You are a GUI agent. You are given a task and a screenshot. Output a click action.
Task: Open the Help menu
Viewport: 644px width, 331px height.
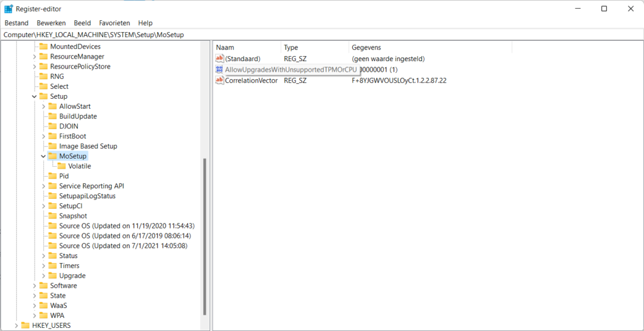(145, 23)
